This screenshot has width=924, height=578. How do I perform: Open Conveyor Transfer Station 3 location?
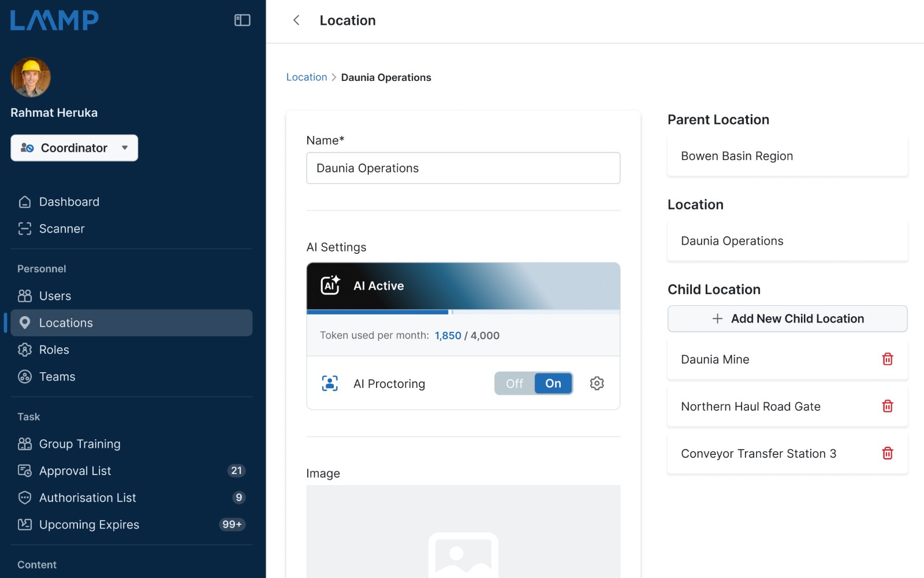(x=787, y=454)
